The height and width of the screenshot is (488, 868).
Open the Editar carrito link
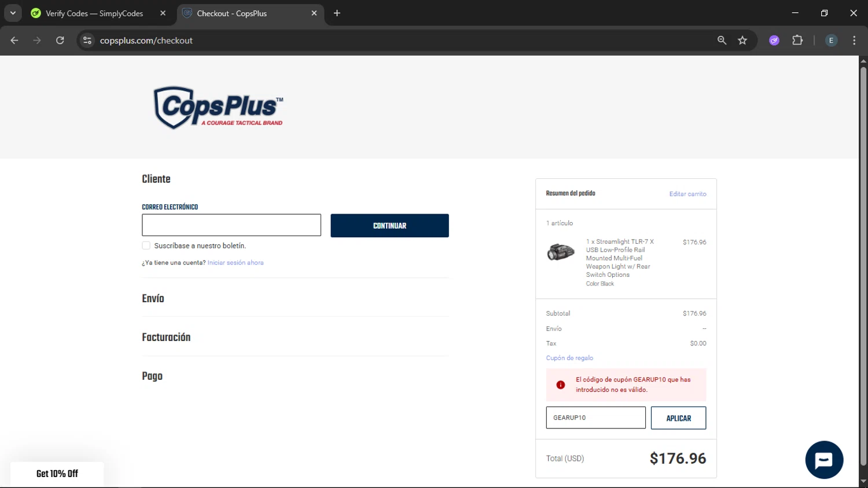(687, 194)
